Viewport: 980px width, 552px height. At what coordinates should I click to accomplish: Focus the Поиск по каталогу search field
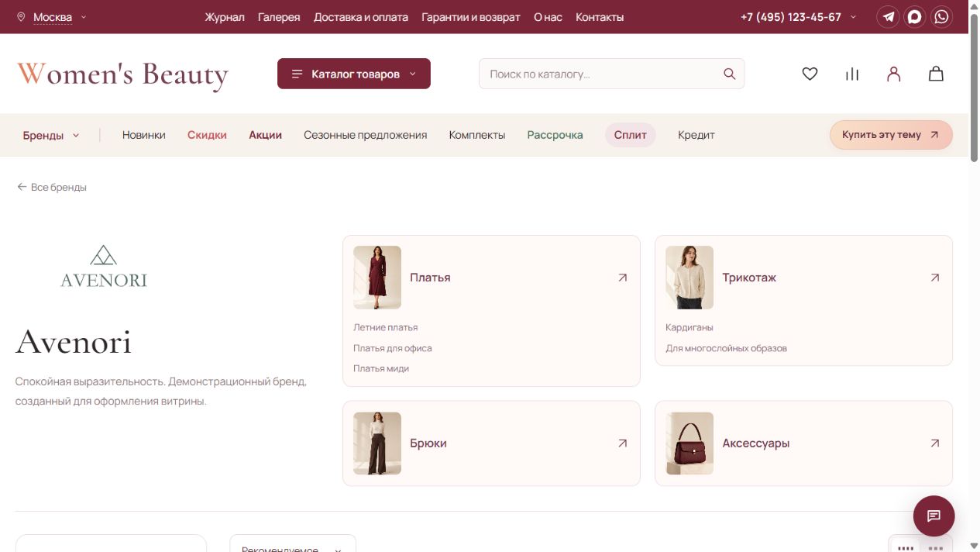point(611,74)
